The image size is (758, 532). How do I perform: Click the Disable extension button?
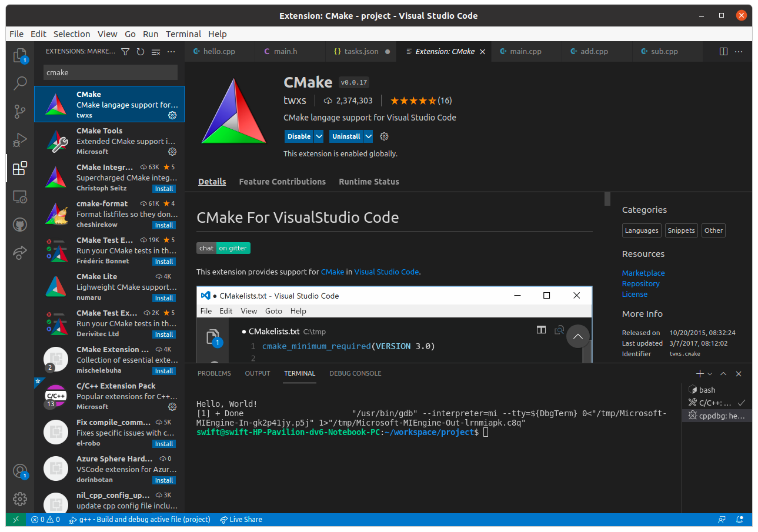pyautogui.click(x=299, y=136)
